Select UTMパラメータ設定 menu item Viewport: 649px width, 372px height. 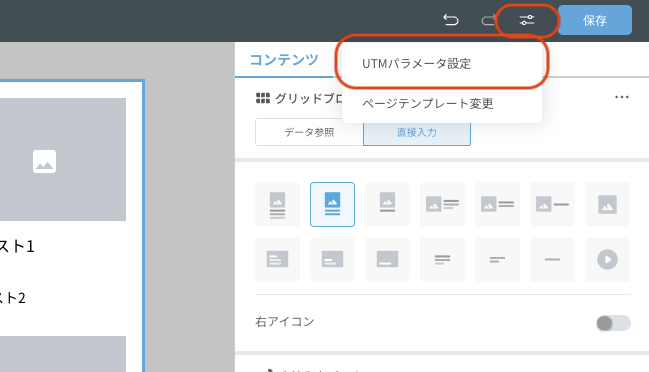pos(442,64)
